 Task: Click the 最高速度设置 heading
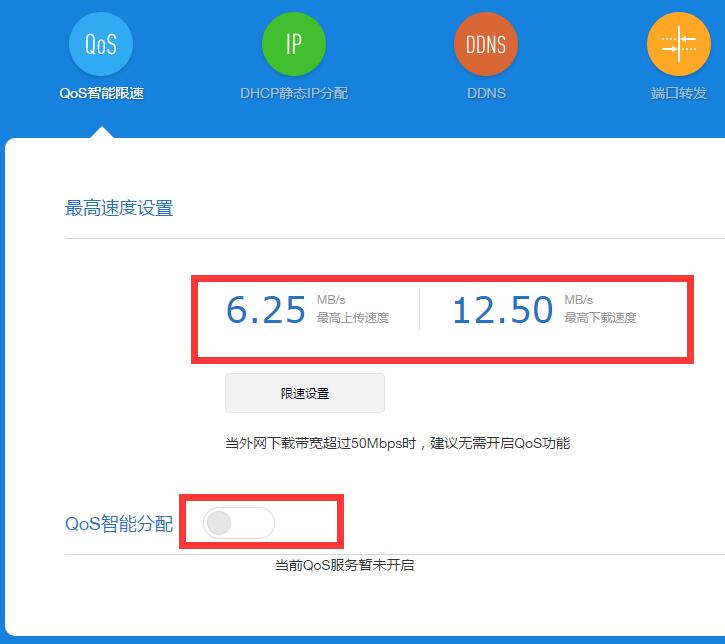tap(119, 208)
